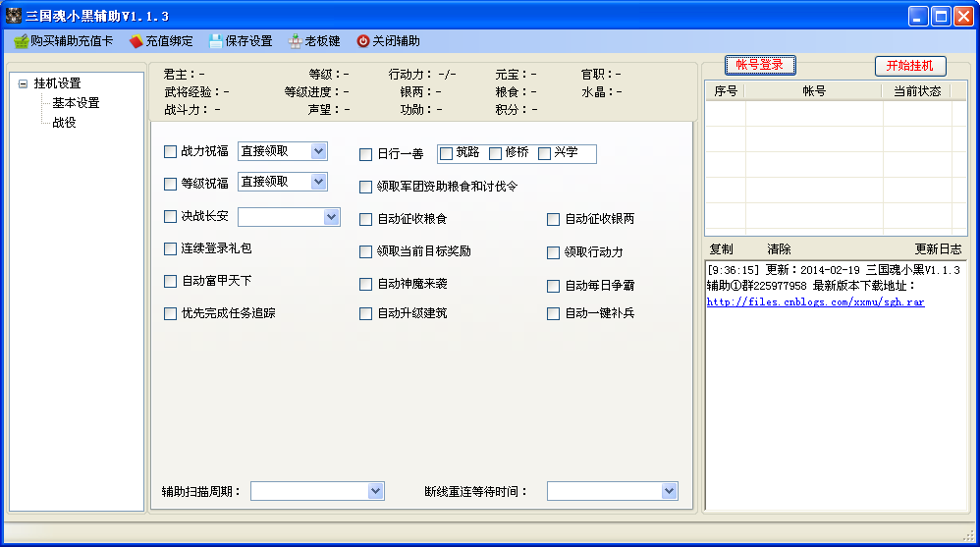Choose 关闭辅助 from the toolbar
The height and width of the screenshot is (547, 980).
pyautogui.click(x=388, y=41)
